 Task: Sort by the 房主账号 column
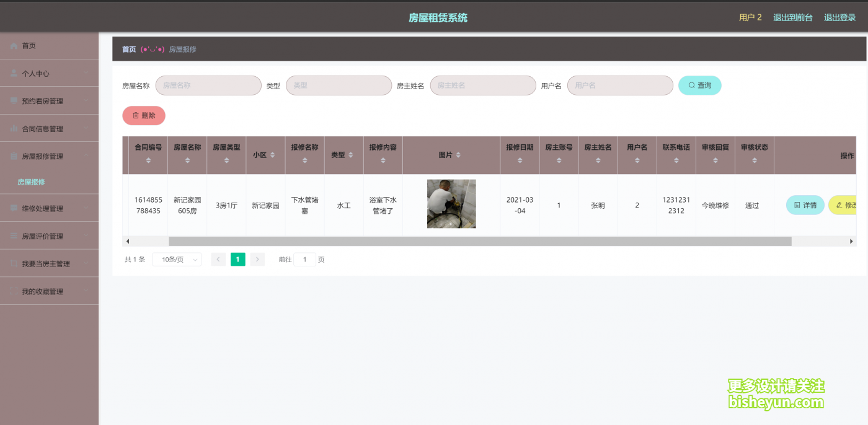click(559, 160)
